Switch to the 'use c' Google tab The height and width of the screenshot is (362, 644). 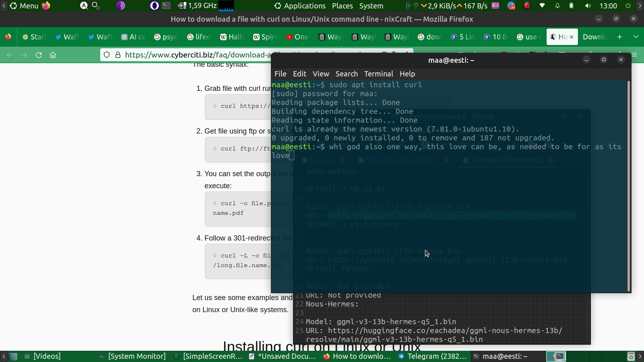[x=529, y=37]
